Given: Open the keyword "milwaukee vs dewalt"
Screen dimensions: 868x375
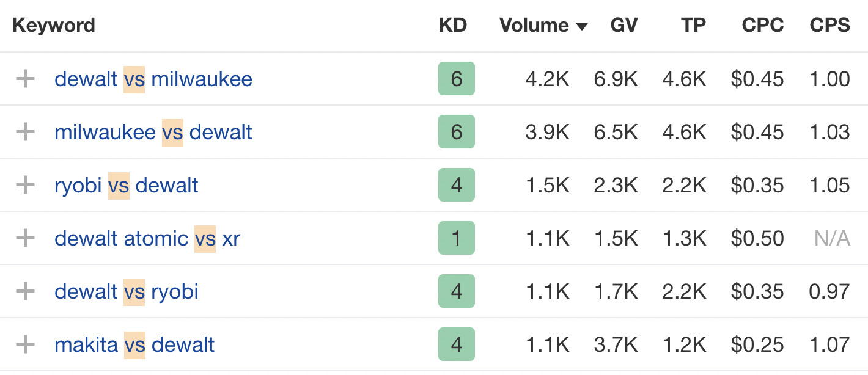Looking at the screenshot, I should coord(153,132).
